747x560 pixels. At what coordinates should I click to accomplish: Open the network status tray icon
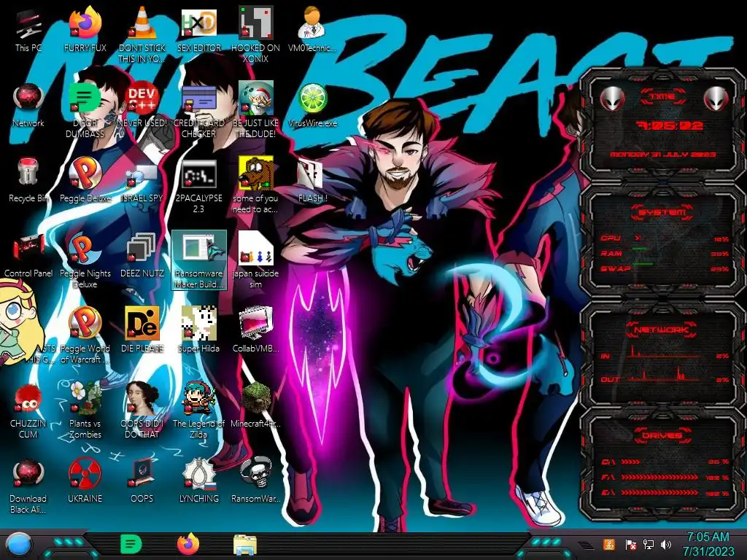[649, 544]
